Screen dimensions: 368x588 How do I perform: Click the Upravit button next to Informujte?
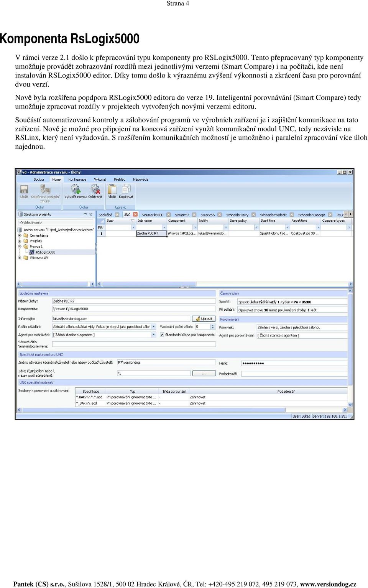[204, 319]
